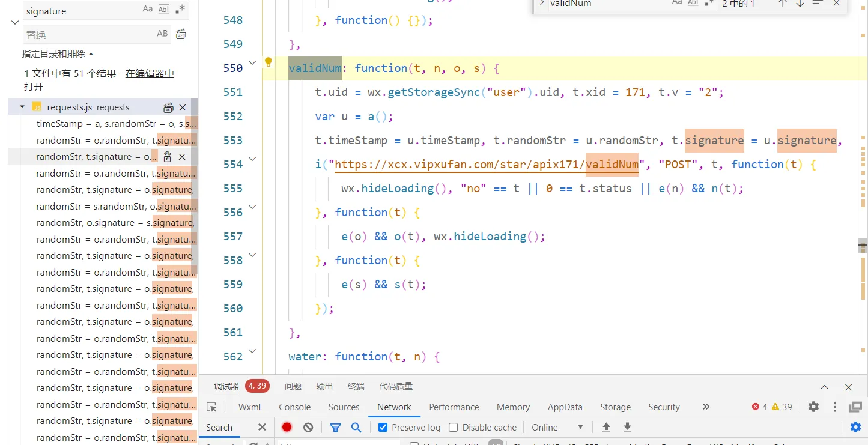Toggle the network filter funnel

pos(335,427)
